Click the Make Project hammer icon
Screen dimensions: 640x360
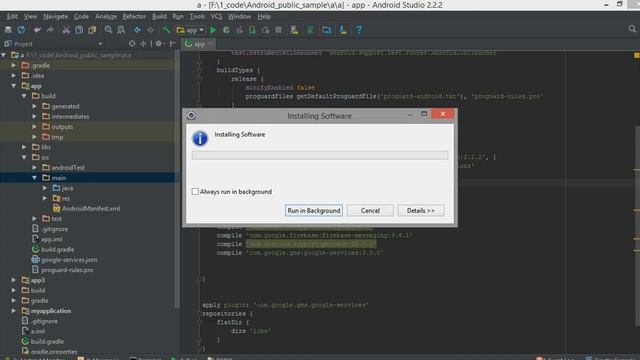click(x=166, y=30)
